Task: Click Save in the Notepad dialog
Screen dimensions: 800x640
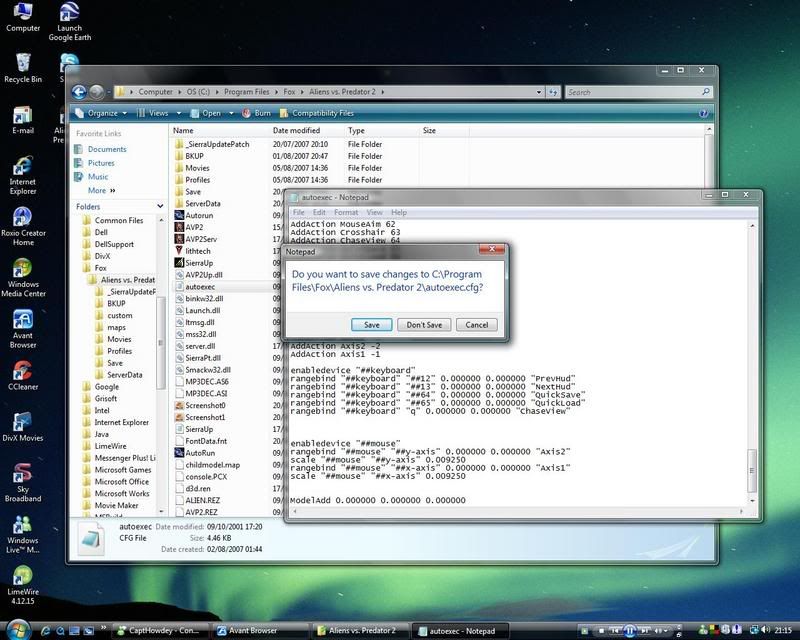Action: click(371, 325)
